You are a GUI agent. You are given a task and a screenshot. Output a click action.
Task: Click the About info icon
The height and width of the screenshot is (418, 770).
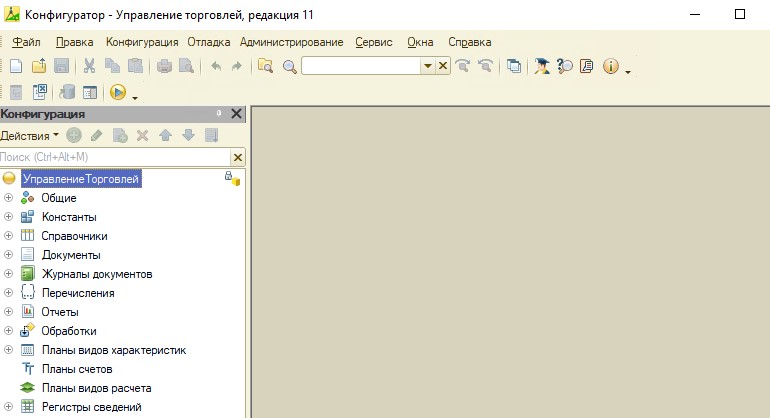click(610, 66)
